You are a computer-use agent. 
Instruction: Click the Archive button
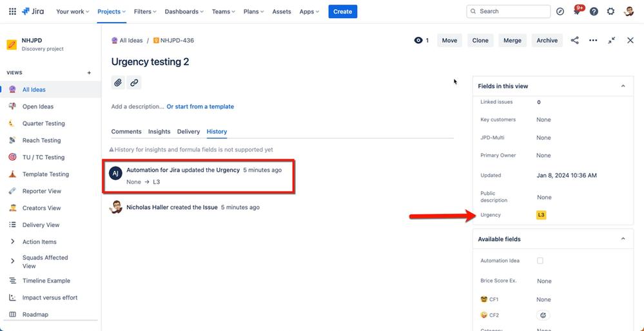pyautogui.click(x=547, y=40)
